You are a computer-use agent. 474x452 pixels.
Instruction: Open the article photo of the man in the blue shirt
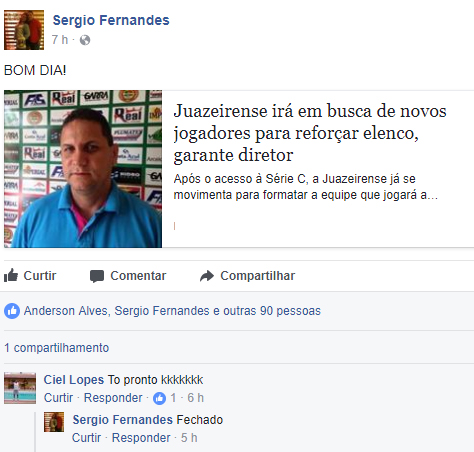(83, 169)
